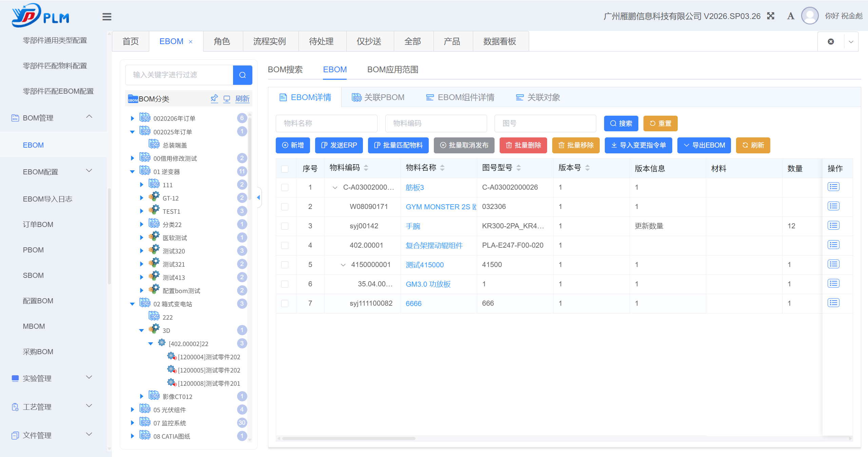This screenshot has width=868, height=457.
Task: Open list action icon for row 筋板3
Action: pos(833,187)
